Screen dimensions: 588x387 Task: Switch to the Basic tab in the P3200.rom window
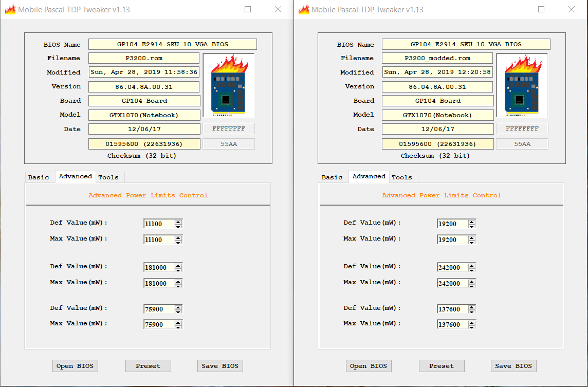pos(39,177)
